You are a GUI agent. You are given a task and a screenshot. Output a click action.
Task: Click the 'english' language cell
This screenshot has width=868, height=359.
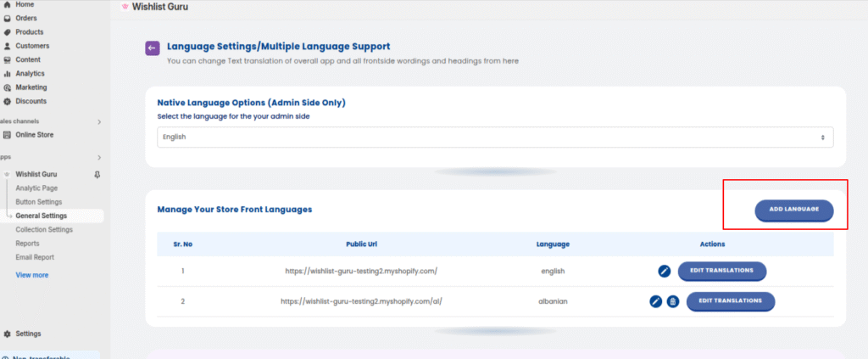pyautogui.click(x=553, y=272)
